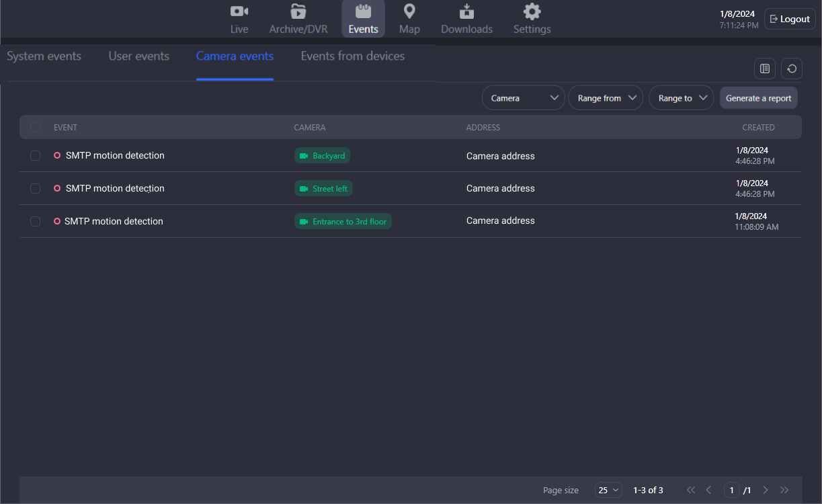Expand the Camera filter dropdown
Image resolution: width=822 pixels, height=504 pixels.
(524, 98)
